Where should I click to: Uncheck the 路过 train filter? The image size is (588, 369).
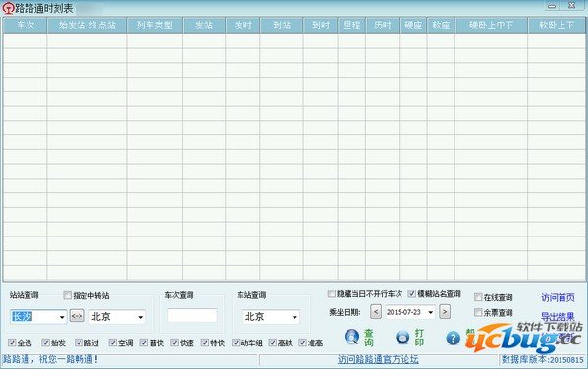tap(79, 343)
